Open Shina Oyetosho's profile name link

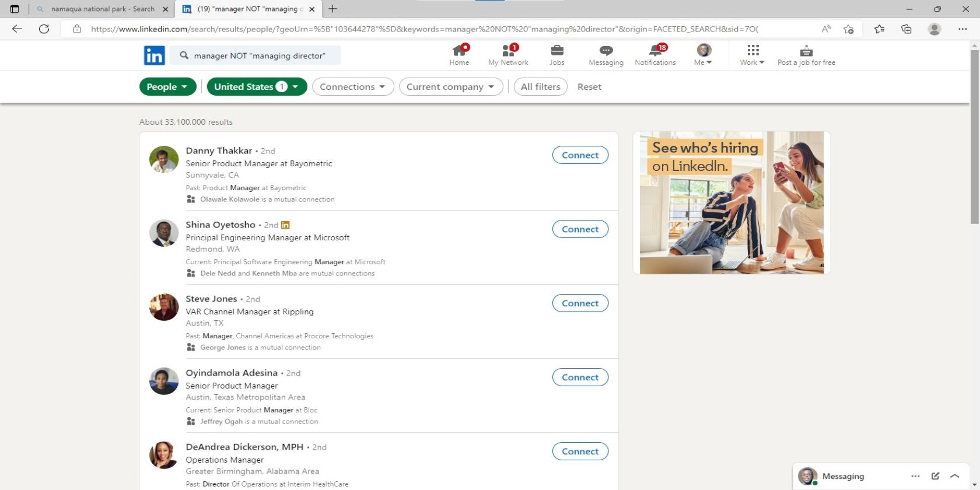pyautogui.click(x=220, y=225)
